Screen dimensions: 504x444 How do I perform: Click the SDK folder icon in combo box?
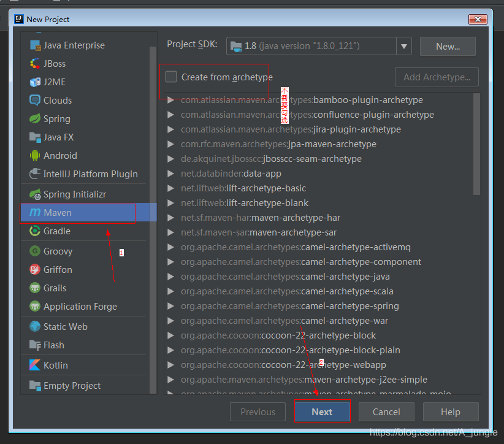pyautogui.click(x=236, y=46)
